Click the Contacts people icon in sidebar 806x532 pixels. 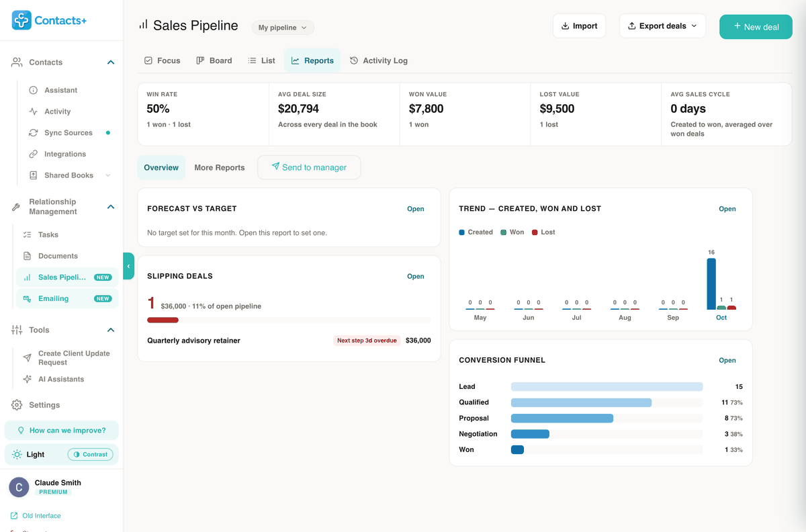pyautogui.click(x=17, y=62)
